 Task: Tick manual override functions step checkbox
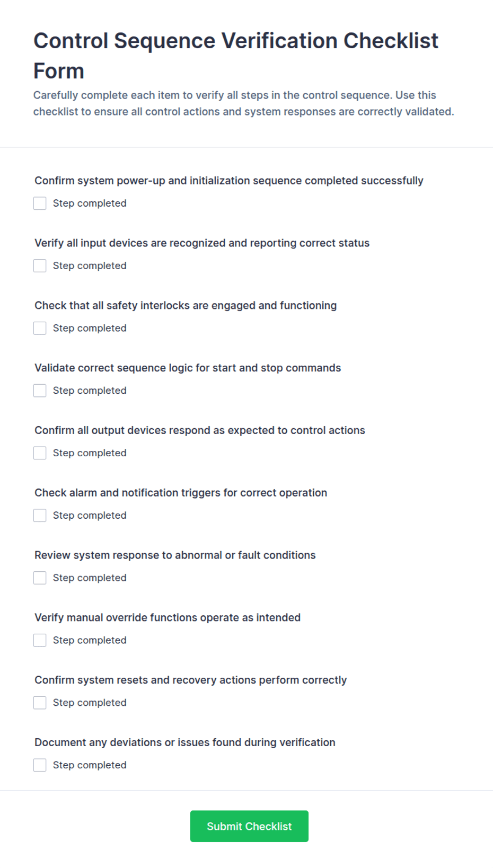(x=40, y=640)
